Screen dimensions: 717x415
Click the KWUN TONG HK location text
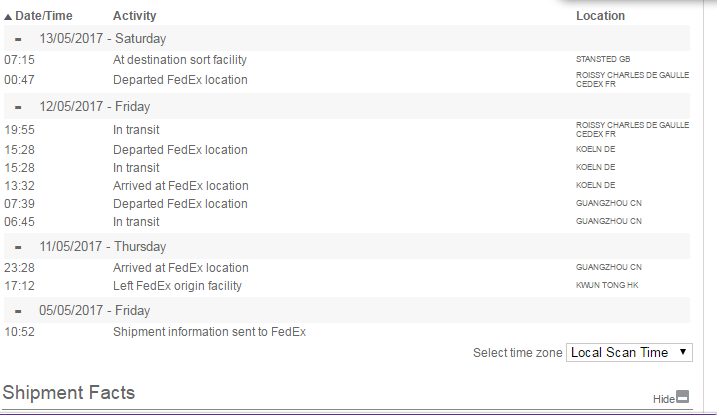(606, 286)
